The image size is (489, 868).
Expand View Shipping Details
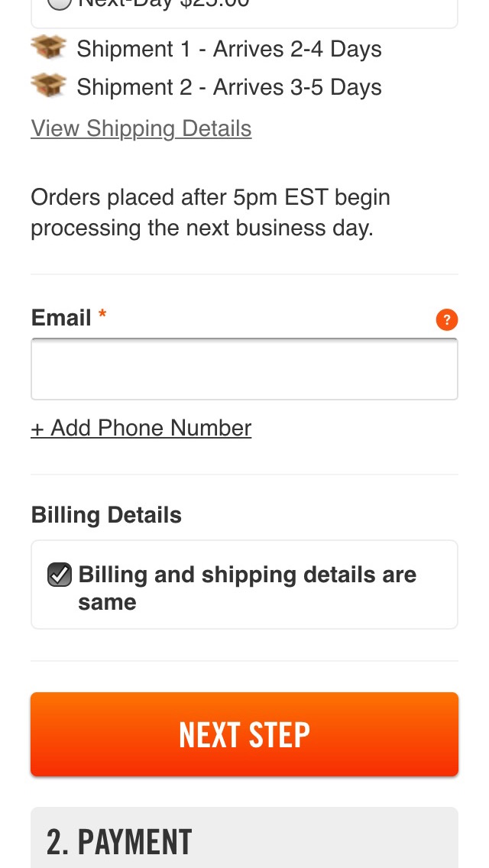click(x=141, y=128)
